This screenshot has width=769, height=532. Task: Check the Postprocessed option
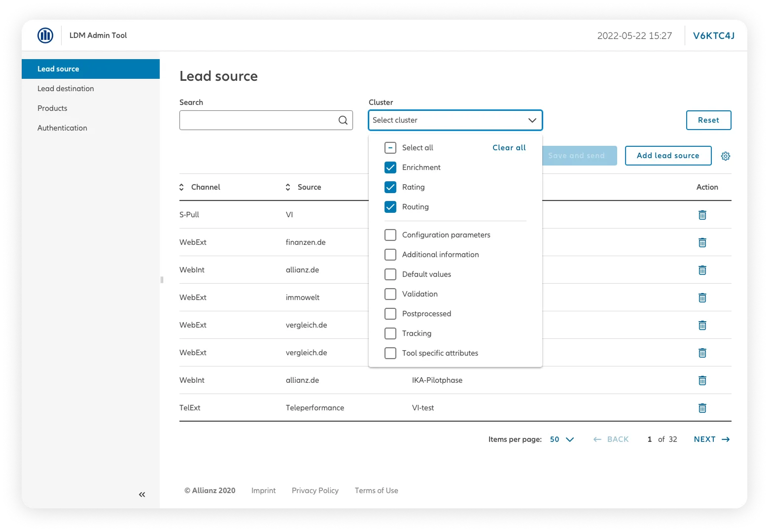tap(390, 314)
